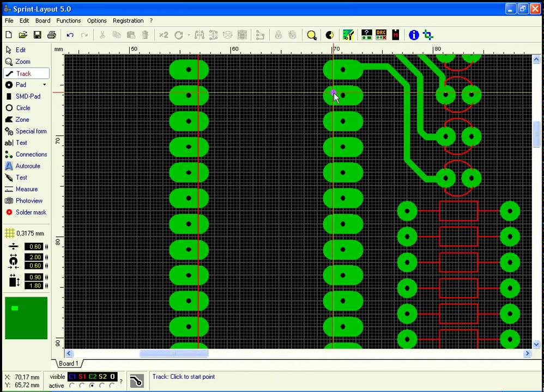The height and width of the screenshot is (392, 544).
Task: Toggle visibility of S2 layer
Action: [102, 376]
